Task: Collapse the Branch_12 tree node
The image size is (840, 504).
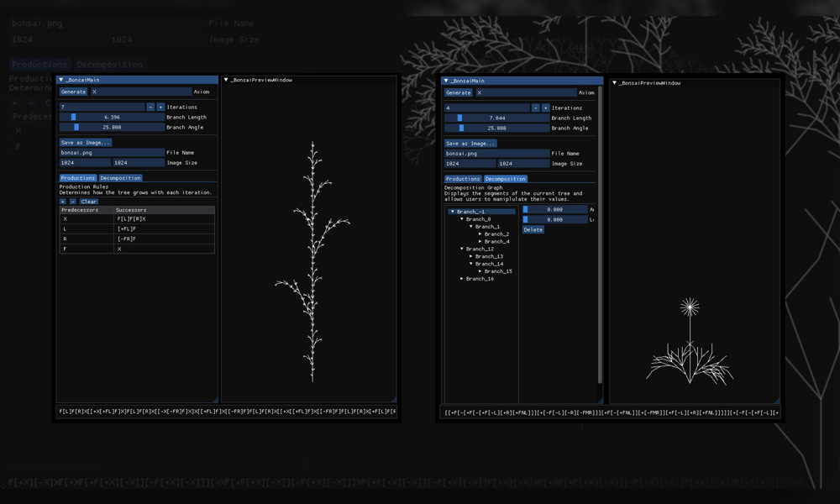Action: (462, 249)
